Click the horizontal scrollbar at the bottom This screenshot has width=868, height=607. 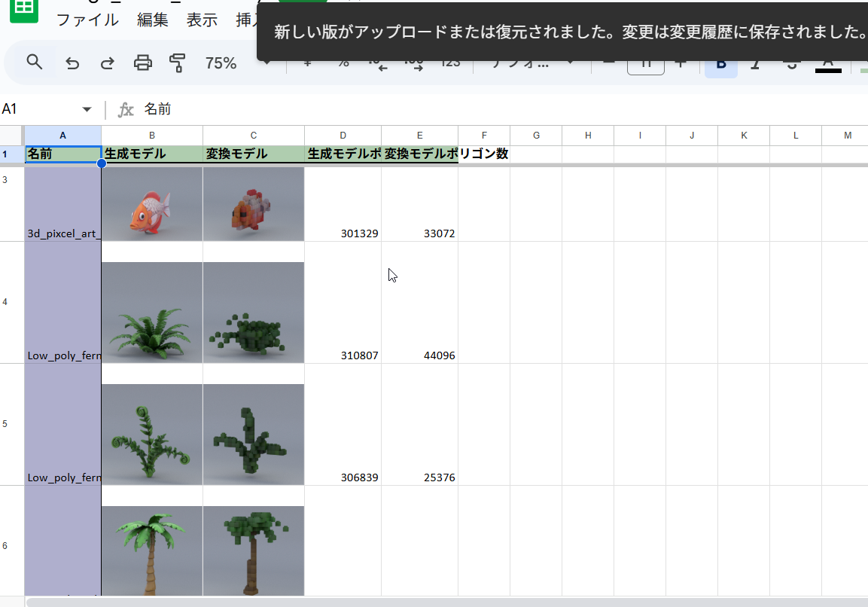pos(447,602)
